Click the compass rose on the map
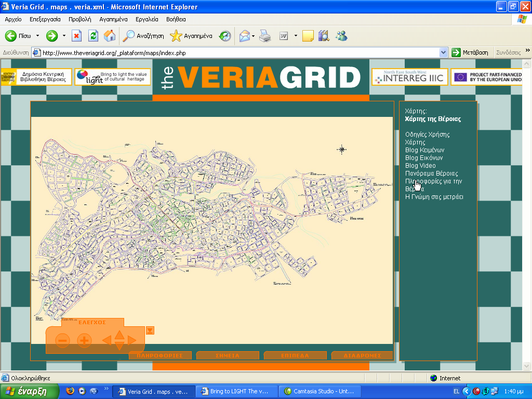The height and width of the screenshot is (399, 532). point(342,149)
